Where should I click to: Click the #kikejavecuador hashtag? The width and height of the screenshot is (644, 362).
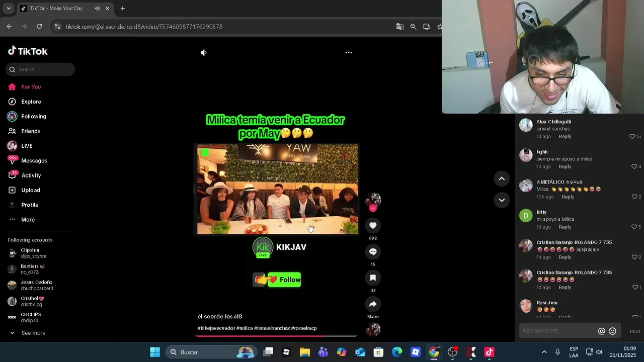(216, 328)
